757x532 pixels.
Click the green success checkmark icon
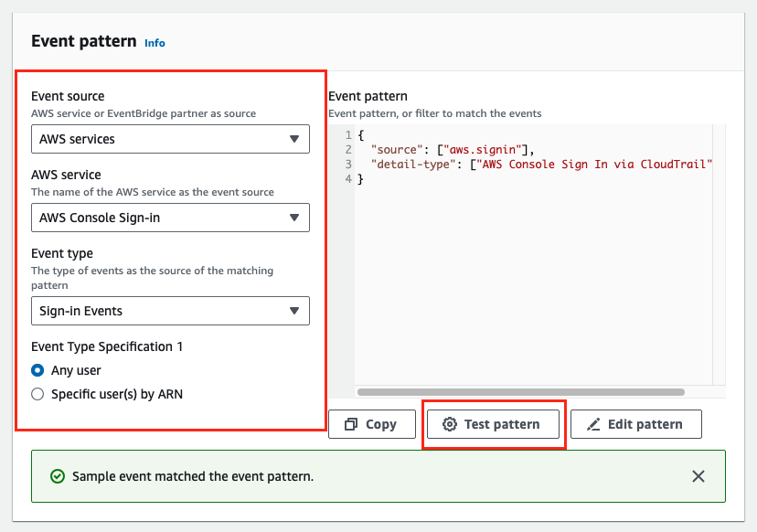pos(57,476)
